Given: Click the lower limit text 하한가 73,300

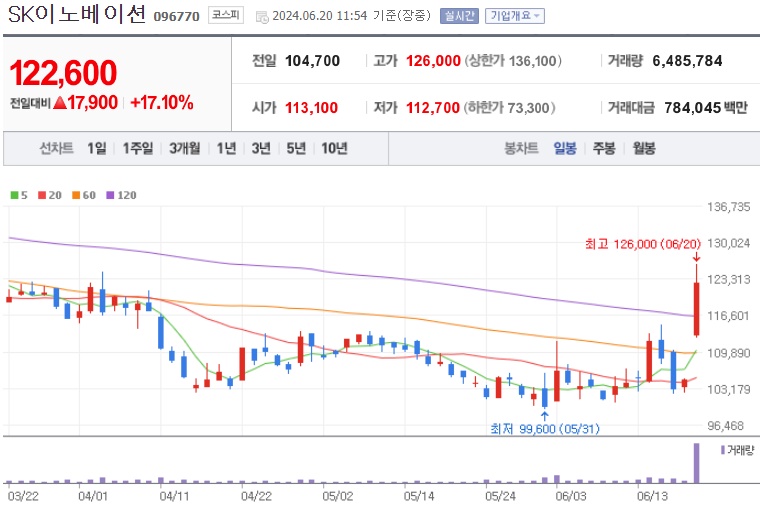Looking at the screenshot, I should pyautogui.click(x=509, y=107).
